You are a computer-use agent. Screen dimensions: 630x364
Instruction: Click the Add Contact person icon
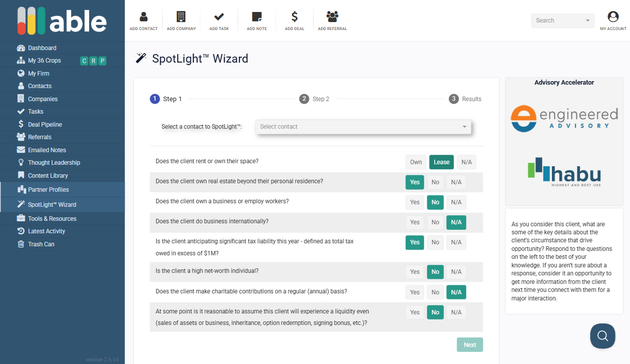coord(144,17)
